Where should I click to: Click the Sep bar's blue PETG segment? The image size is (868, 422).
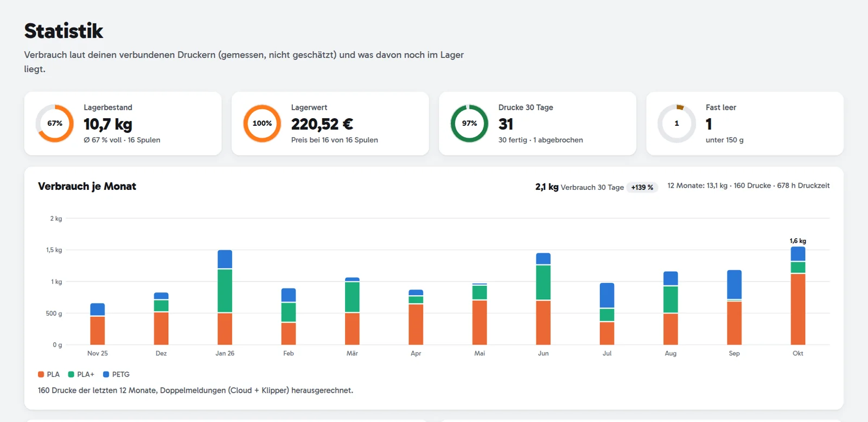pos(734,285)
